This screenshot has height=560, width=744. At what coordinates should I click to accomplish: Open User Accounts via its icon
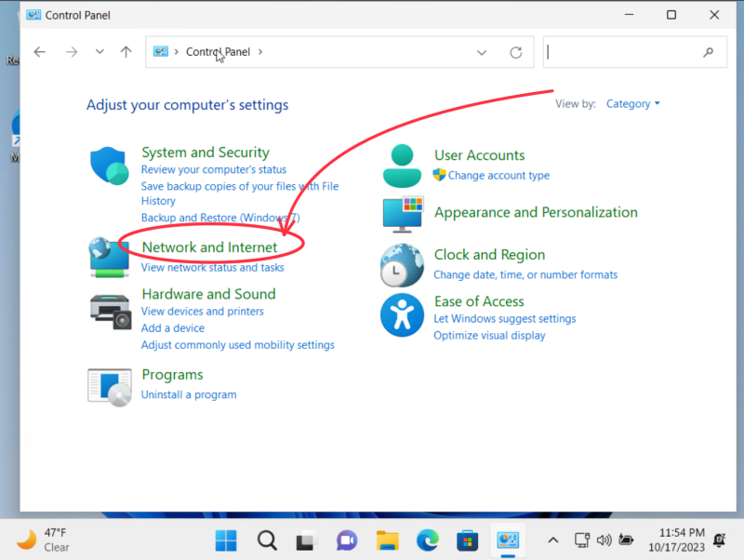point(403,165)
